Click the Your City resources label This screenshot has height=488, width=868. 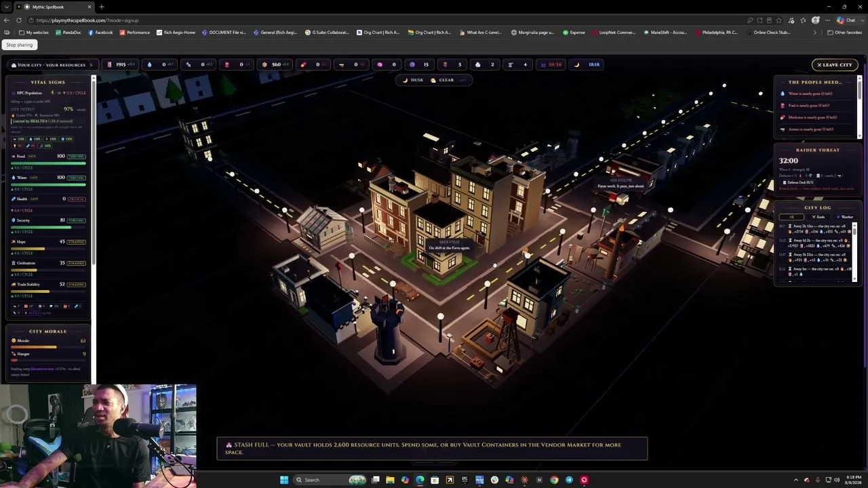click(x=48, y=65)
